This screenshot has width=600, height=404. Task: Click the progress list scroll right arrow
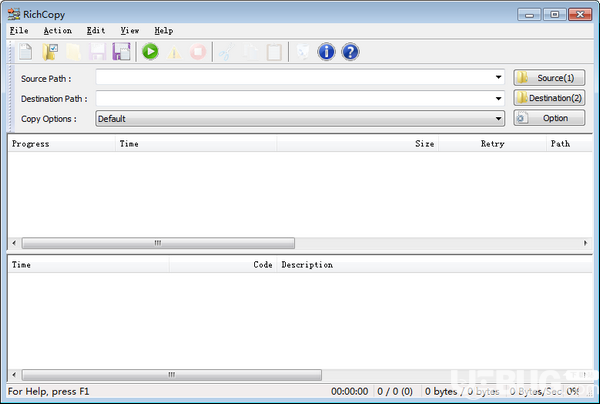click(x=585, y=243)
